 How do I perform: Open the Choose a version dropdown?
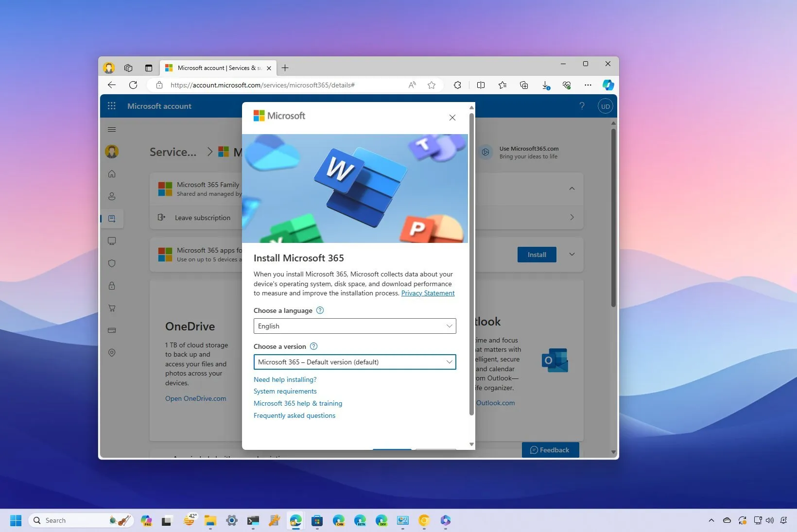[x=354, y=362]
